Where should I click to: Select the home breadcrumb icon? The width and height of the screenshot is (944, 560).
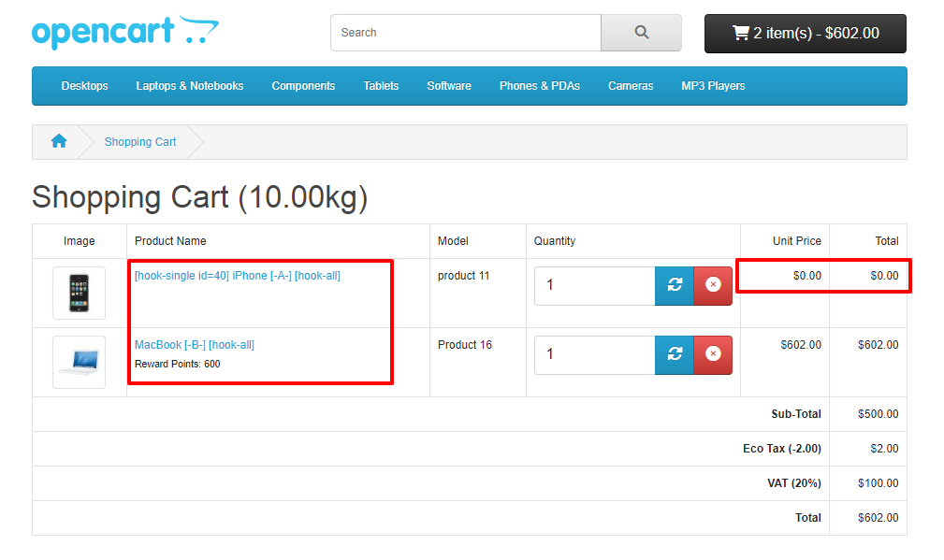pyautogui.click(x=59, y=141)
